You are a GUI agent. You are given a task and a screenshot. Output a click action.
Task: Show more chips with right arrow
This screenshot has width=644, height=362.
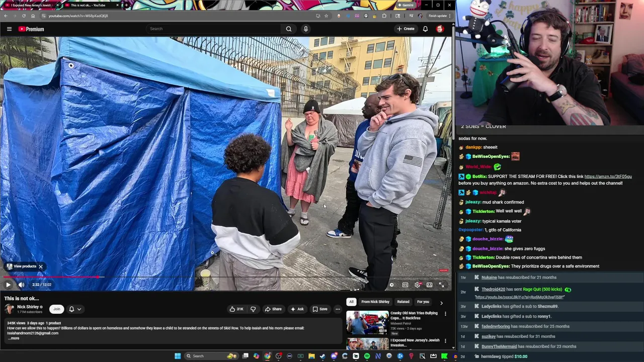click(x=441, y=303)
